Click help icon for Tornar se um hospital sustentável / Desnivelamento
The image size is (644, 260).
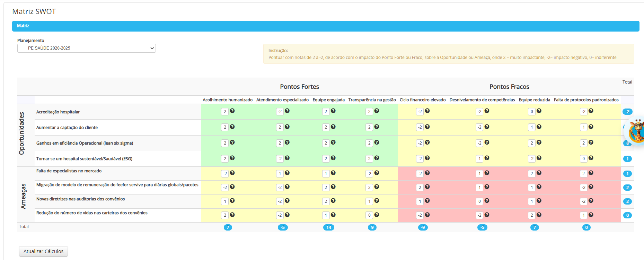487,158
